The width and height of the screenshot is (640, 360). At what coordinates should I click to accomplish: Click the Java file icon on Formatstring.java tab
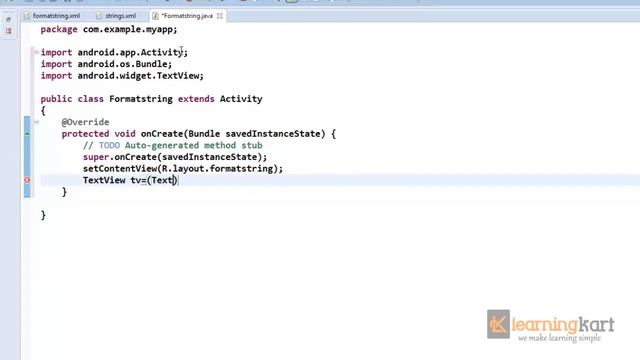coord(156,16)
